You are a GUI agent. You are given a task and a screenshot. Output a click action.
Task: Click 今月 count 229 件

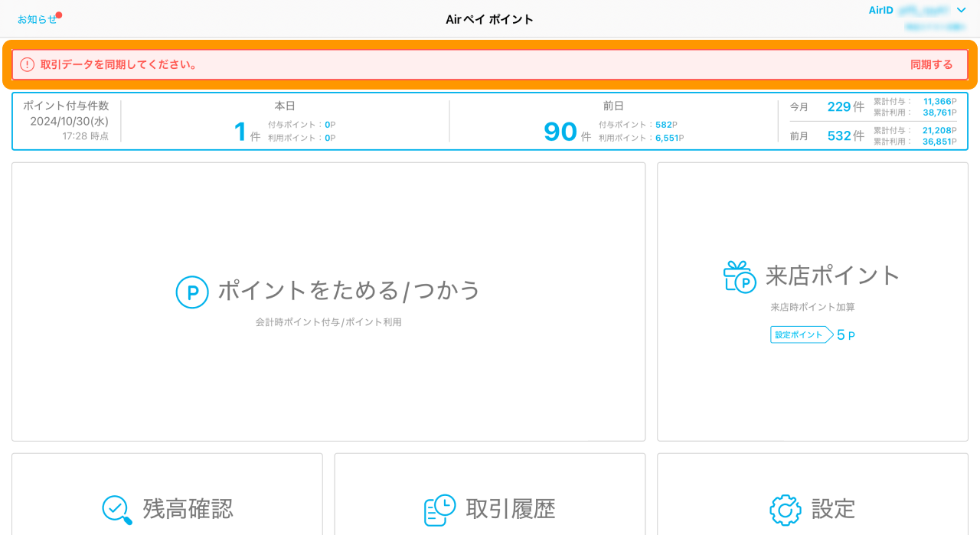846,106
